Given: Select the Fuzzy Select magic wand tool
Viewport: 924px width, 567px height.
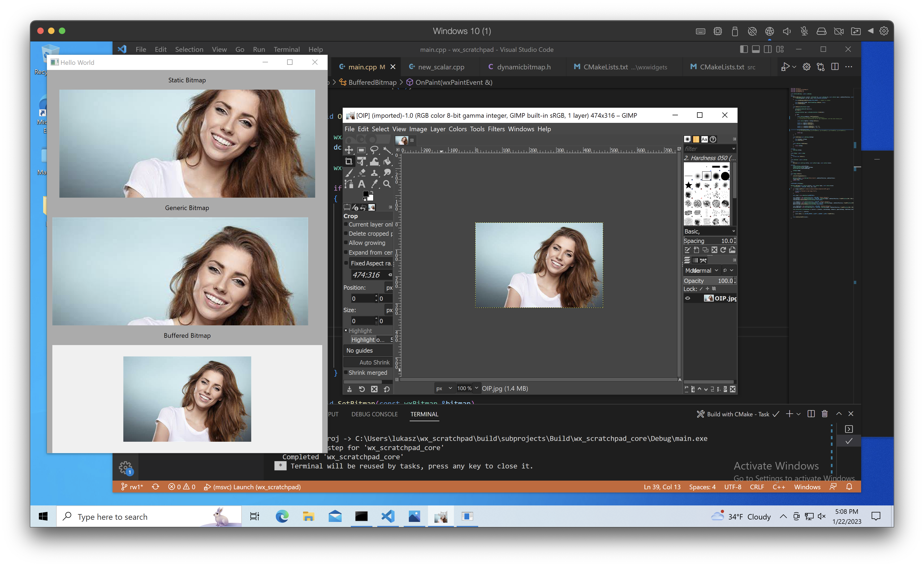Looking at the screenshot, I should tap(387, 150).
